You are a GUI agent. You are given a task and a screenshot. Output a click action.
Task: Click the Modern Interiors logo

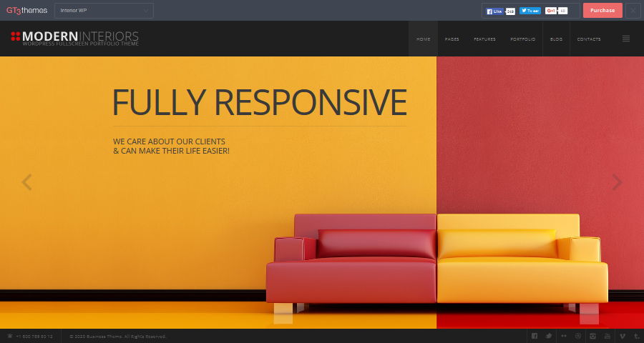(x=74, y=38)
